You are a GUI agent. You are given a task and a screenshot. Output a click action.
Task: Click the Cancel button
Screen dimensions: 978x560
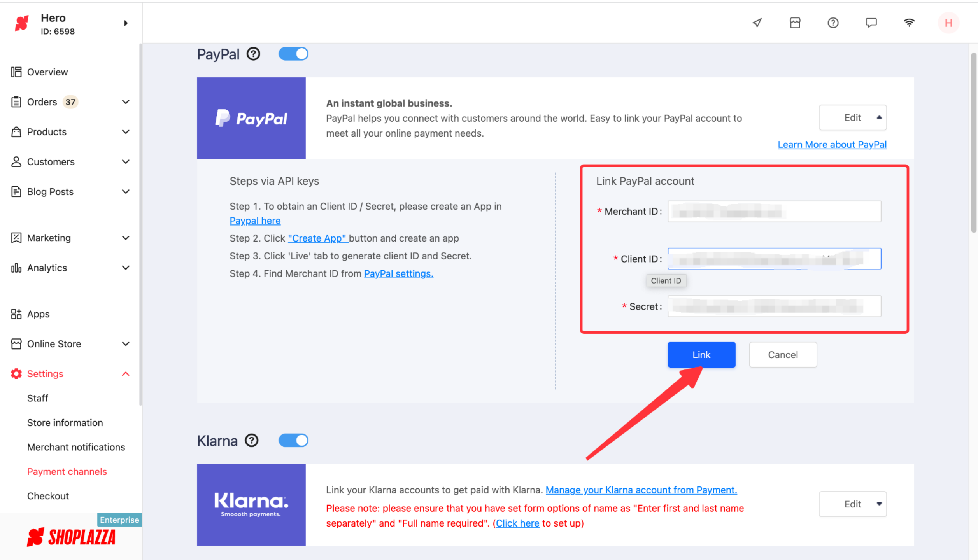click(x=783, y=355)
